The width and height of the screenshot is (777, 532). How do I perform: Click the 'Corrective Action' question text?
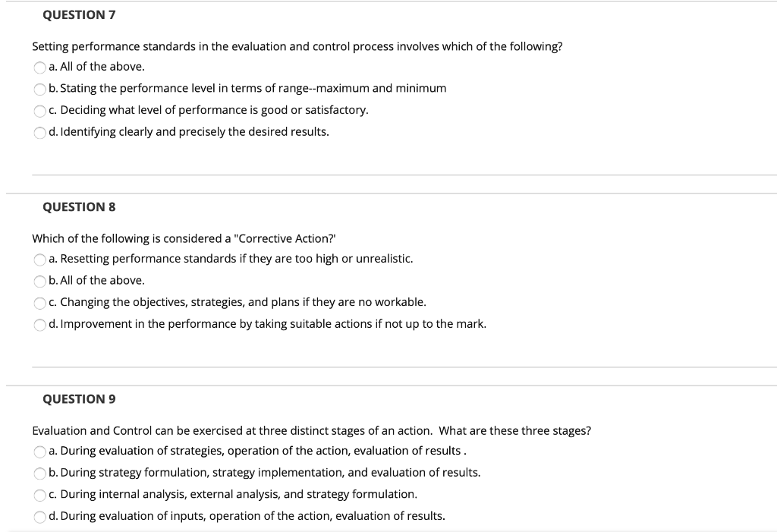pyautogui.click(x=181, y=238)
